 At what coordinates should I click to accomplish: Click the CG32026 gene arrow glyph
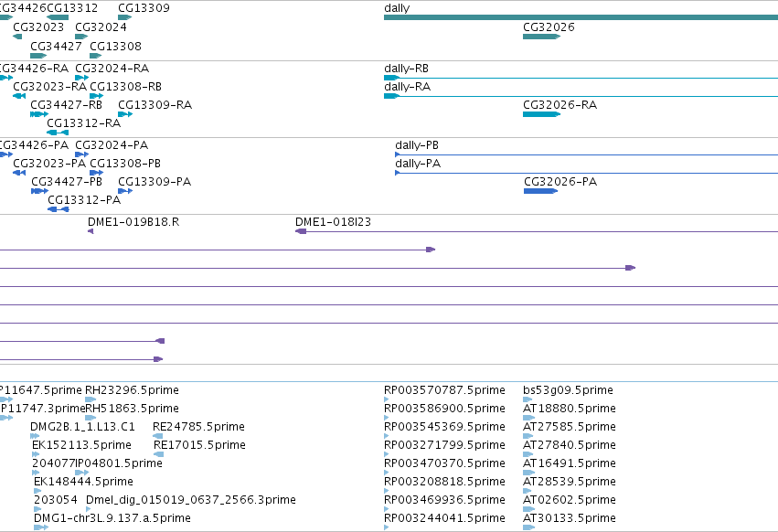tap(542, 37)
